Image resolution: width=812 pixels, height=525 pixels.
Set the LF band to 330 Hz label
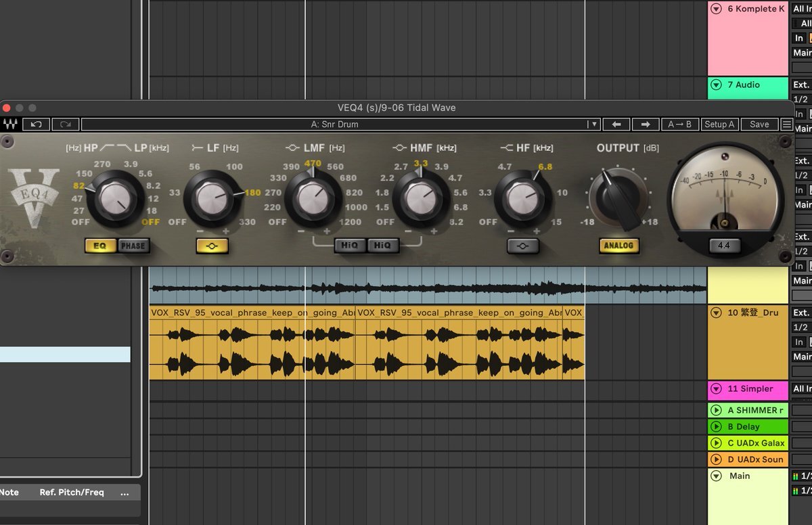click(247, 222)
